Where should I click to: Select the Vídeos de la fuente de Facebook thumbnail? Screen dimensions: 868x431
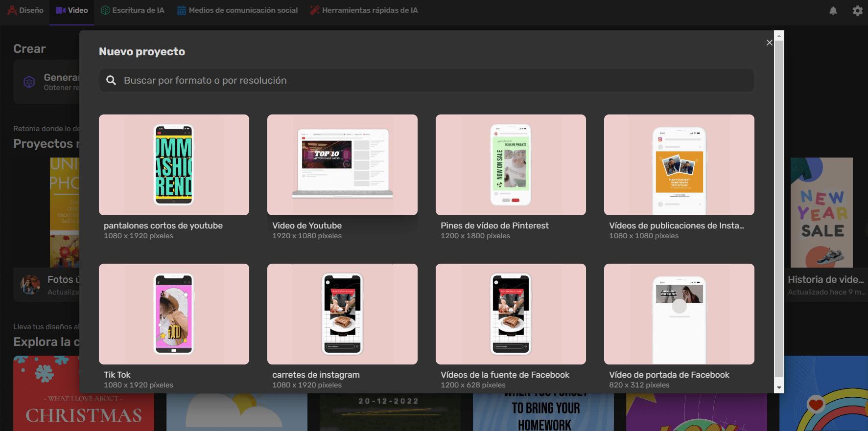(511, 314)
